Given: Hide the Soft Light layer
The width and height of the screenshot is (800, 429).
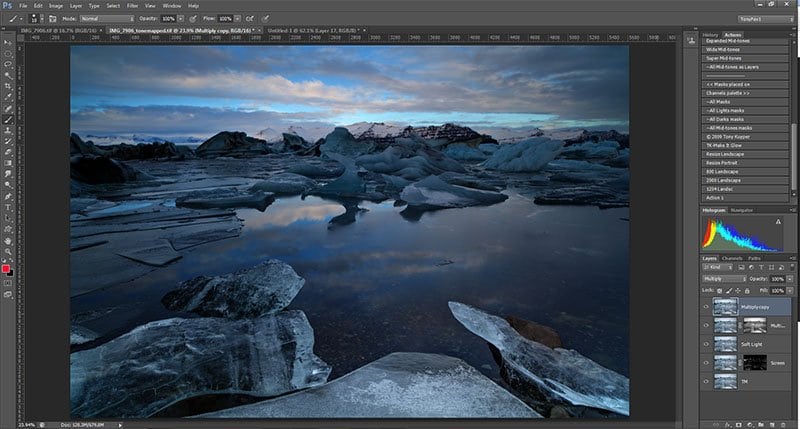Looking at the screenshot, I should click(x=706, y=344).
